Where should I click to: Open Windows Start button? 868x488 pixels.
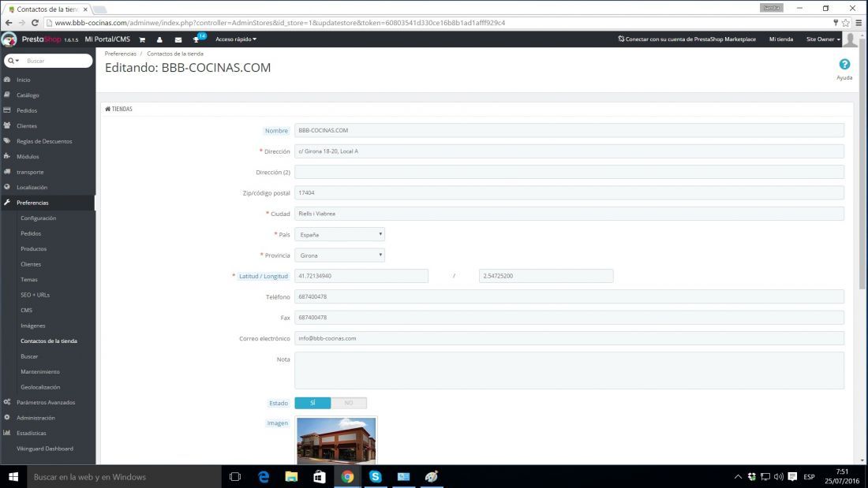13,476
